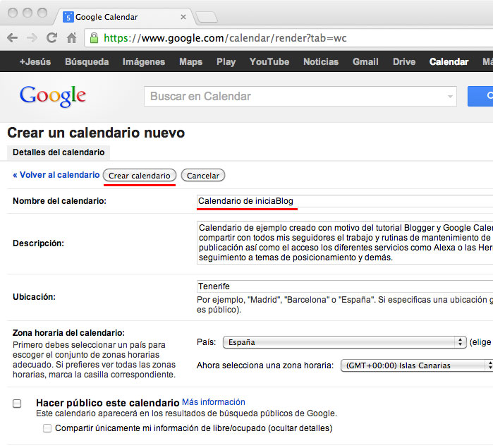Select the Detalles del calendario tab
The height and width of the screenshot is (448, 493).
click(x=59, y=152)
